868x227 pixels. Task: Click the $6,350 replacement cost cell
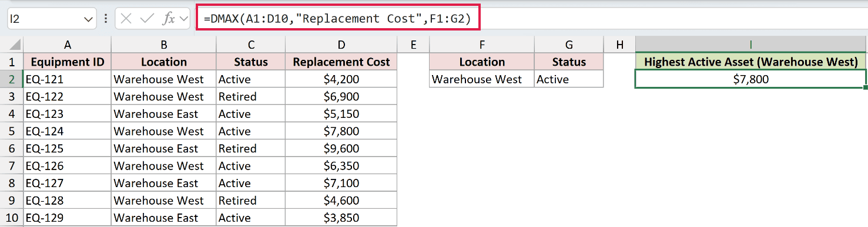pos(341,165)
